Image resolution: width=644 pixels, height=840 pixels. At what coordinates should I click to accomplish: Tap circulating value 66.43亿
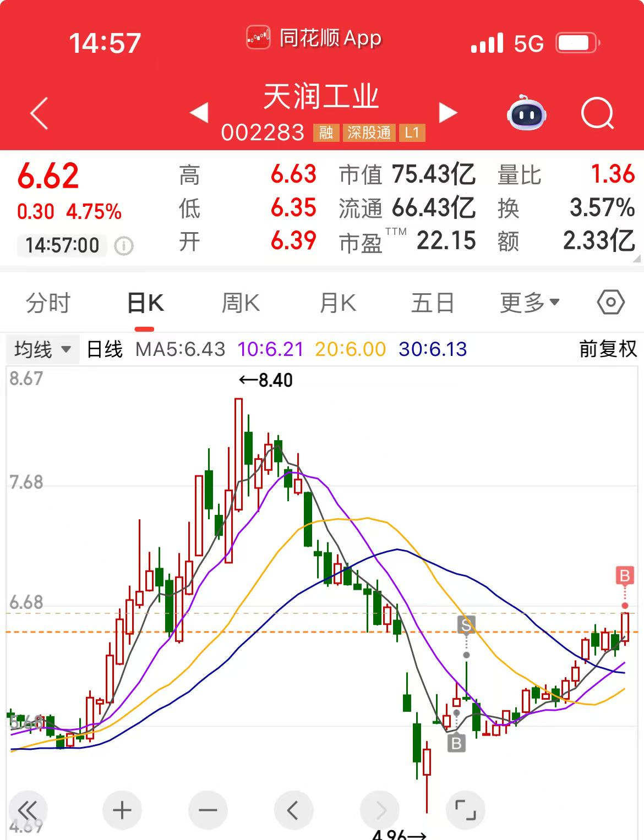[x=434, y=208]
